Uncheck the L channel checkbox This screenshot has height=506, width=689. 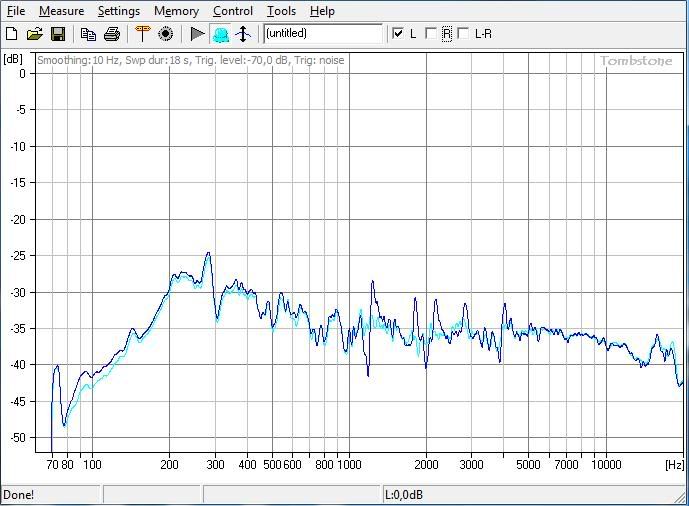click(x=399, y=34)
